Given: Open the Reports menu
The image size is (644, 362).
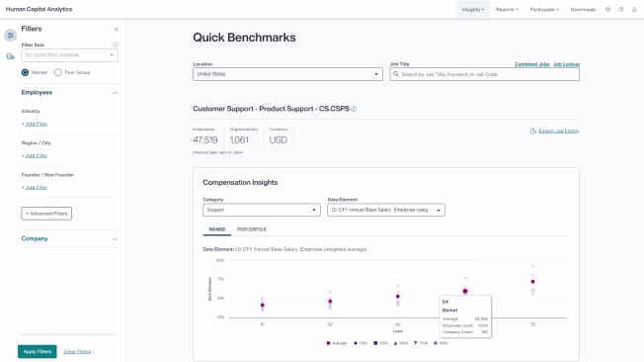Looking at the screenshot, I should [x=507, y=10].
